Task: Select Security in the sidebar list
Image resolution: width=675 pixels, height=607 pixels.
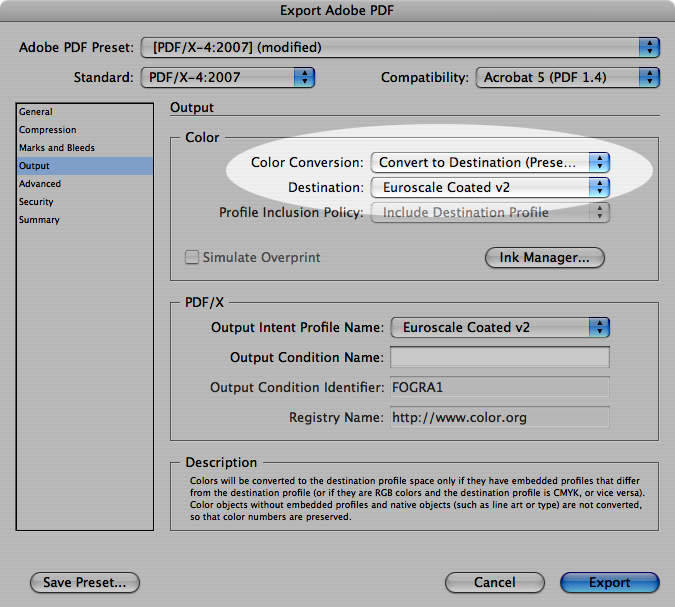Action: click(x=85, y=202)
